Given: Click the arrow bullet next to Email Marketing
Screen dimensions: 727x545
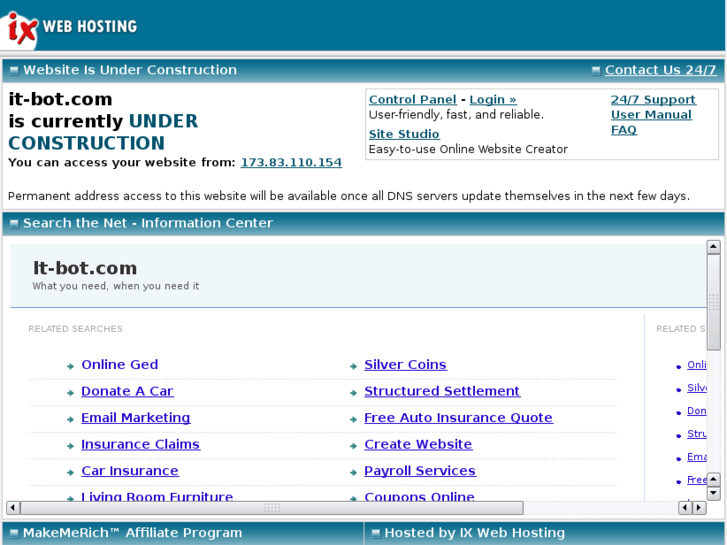Looking at the screenshot, I should point(70,419).
